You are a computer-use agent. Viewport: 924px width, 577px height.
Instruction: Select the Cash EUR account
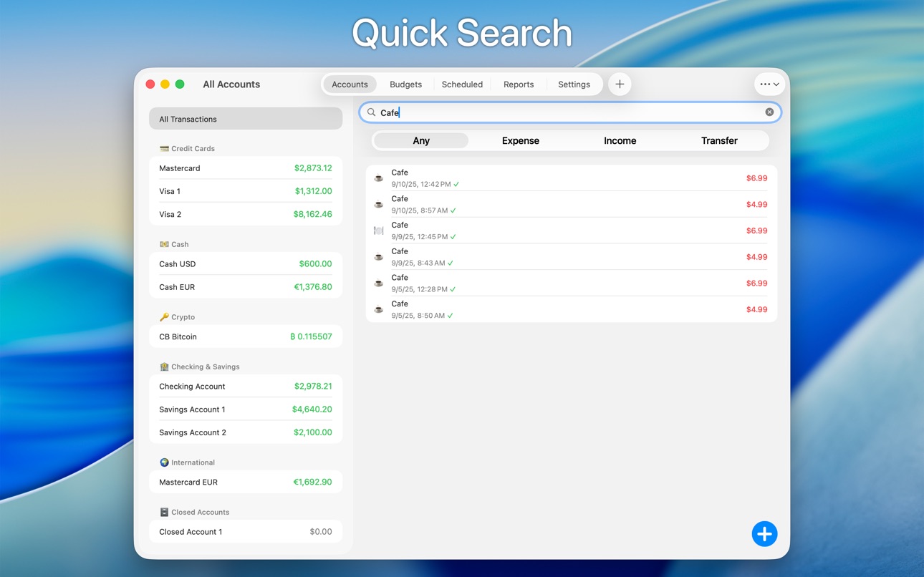(x=246, y=287)
